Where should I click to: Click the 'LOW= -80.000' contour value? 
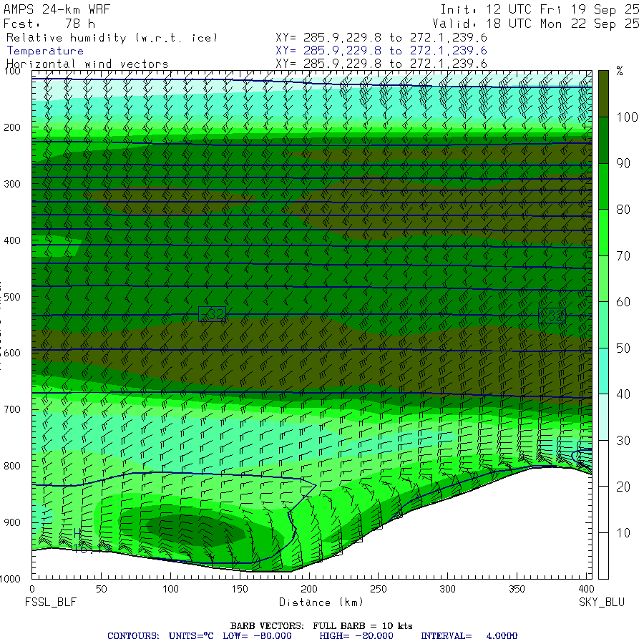point(257,636)
